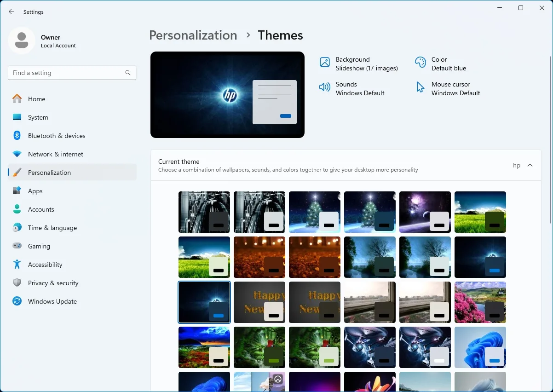This screenshot has width=553, height=392.
Task: Click the Background picture icon
Action: 325,62
